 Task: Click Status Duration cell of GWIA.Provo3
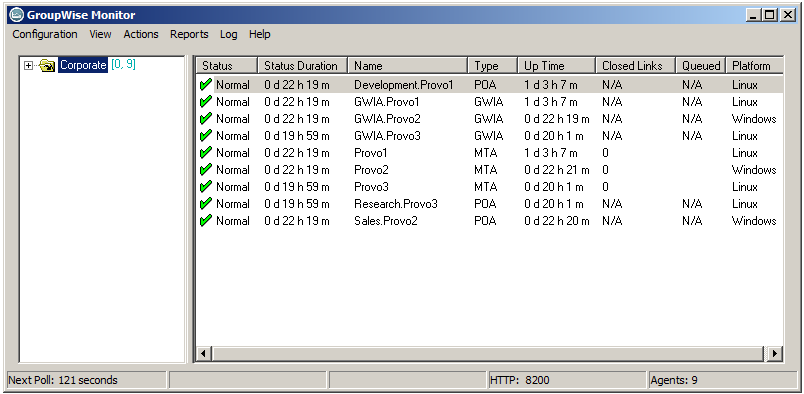pos(297,135)
